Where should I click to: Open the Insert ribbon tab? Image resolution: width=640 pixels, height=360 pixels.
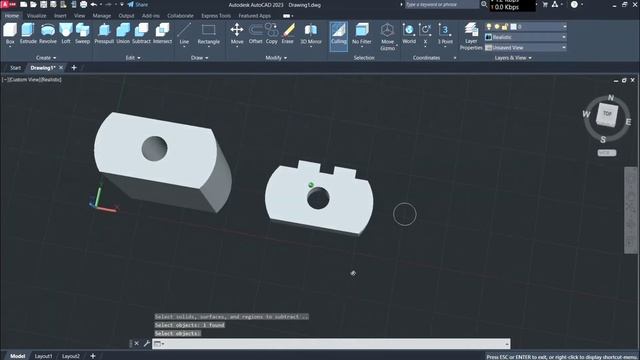pyautogui.click(x=60, y=16)
